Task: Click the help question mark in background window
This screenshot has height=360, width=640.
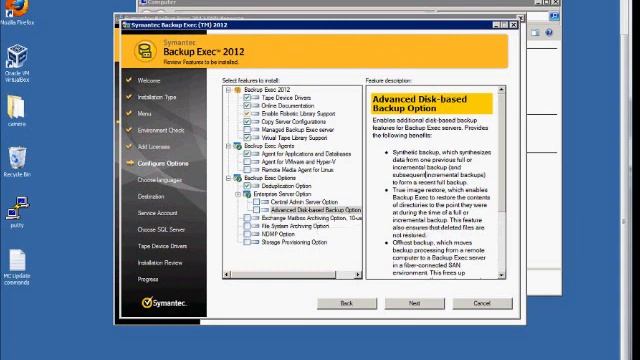Action: coord(549,33)
